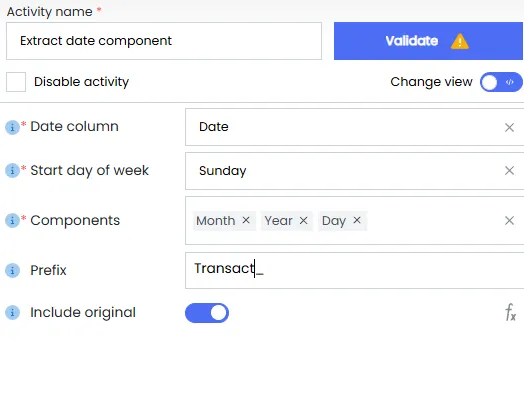Remove the Day component tag

click(357, 220)
